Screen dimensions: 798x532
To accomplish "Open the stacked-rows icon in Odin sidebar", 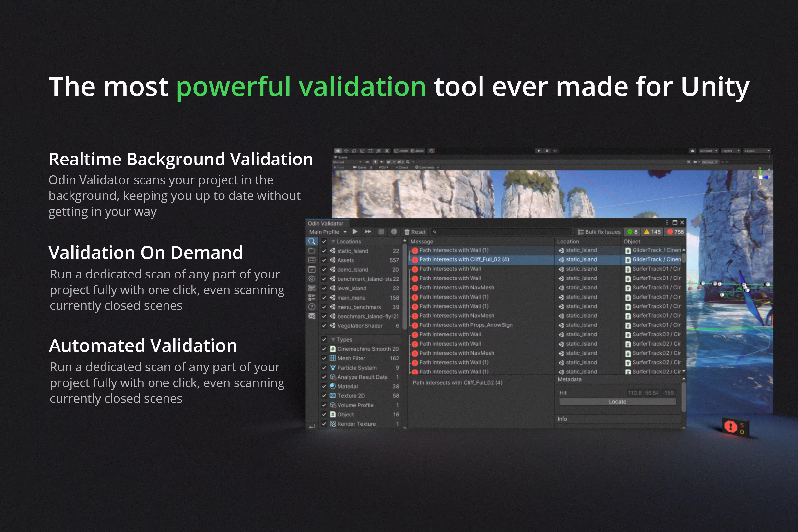I will click(311, 288).
